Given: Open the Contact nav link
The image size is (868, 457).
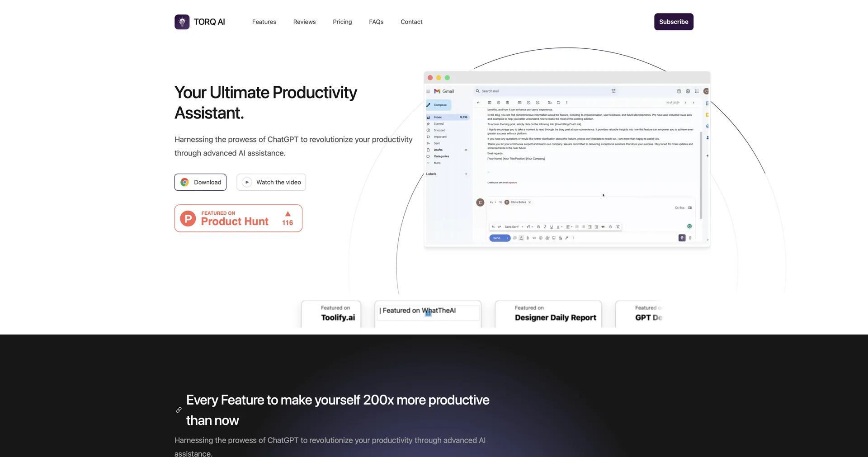Looking at the screenshot, I should click(x=411, y=22).
